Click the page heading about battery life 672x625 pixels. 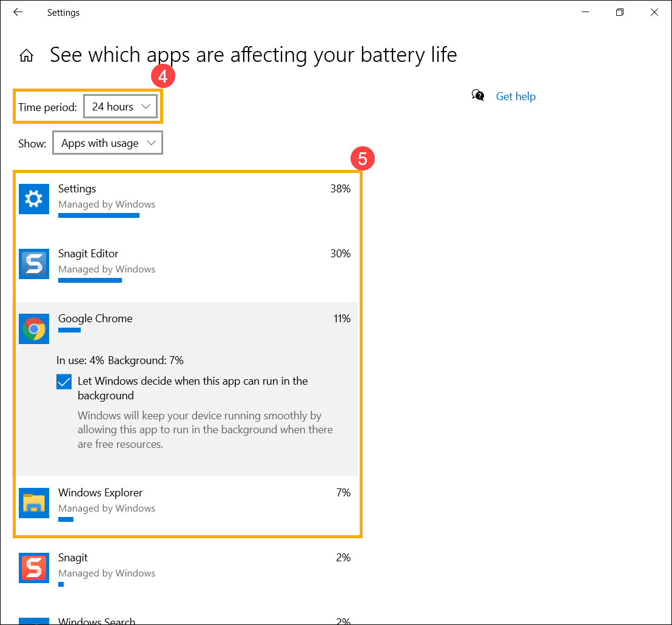[x=254, y=55]
